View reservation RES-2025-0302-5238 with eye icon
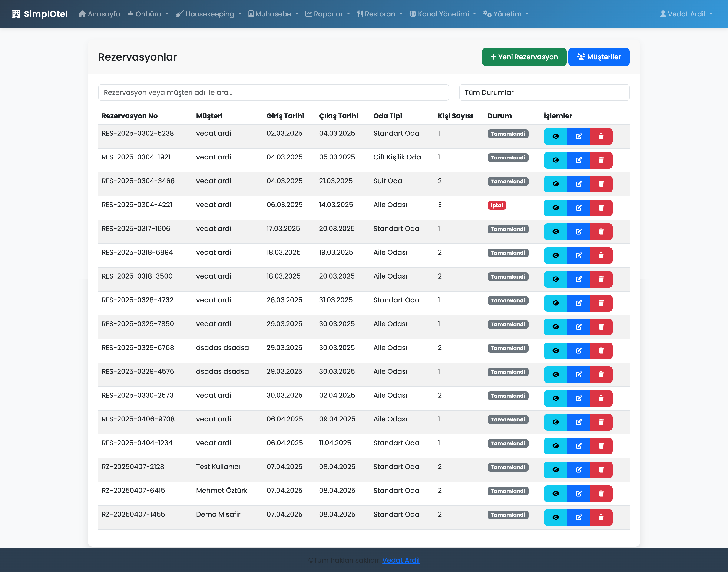The height and width of the screenshot is (572, 728). [555, 136]
